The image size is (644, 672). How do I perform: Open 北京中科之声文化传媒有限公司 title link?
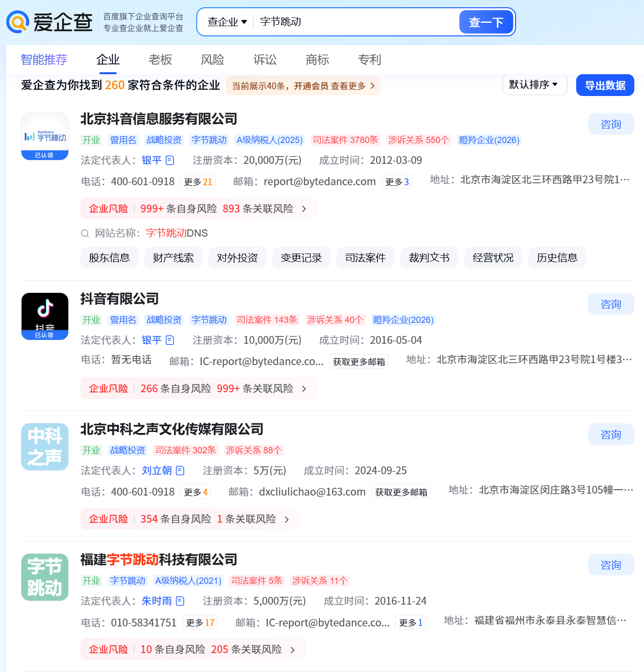pos(172,429)
